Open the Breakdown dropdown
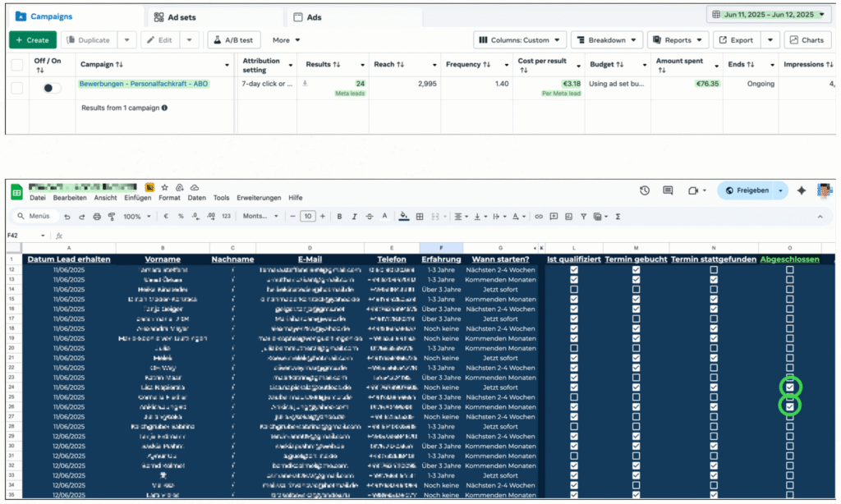Image resolution: width=841 pixels, height=504 pixels. [x=606, y=39]
